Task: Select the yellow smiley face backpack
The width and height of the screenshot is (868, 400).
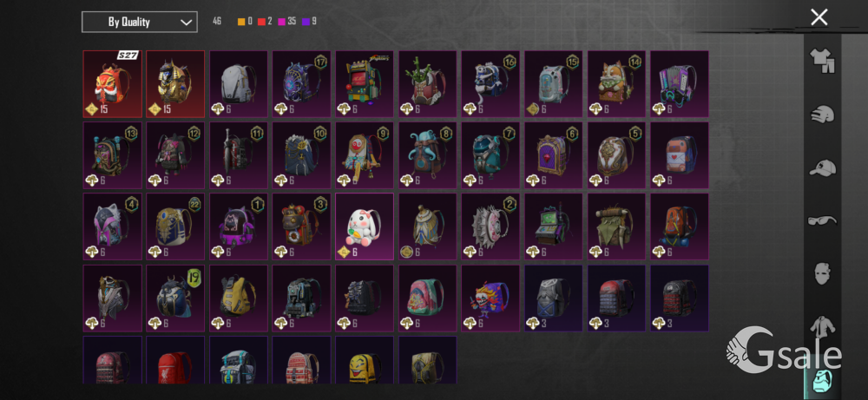Action: coord(365,360)
